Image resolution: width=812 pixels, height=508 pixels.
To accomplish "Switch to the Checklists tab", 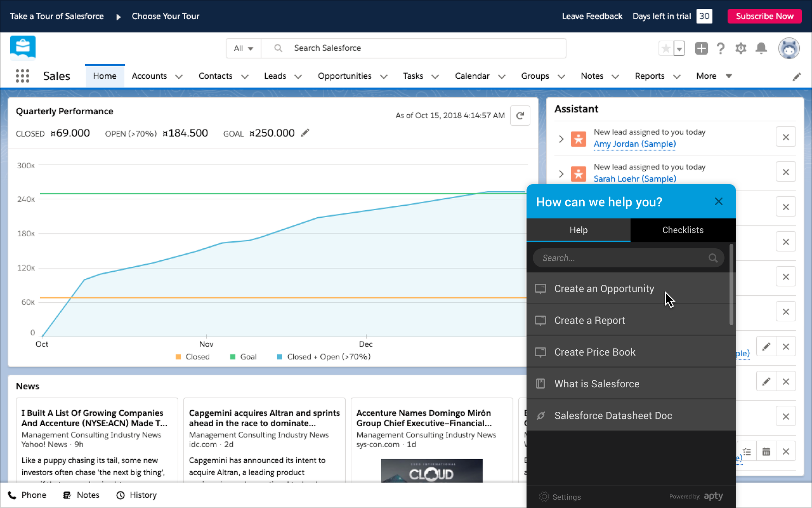I will point(683,230).
